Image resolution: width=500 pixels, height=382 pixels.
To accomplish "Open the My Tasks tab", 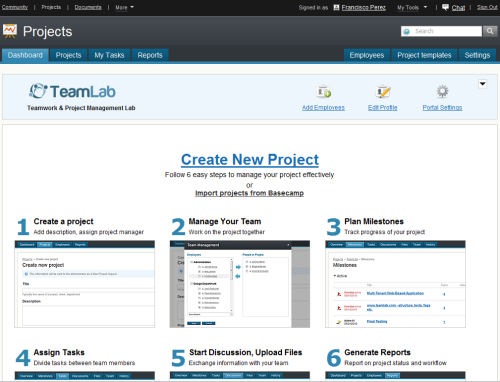I will coord(109,55).
